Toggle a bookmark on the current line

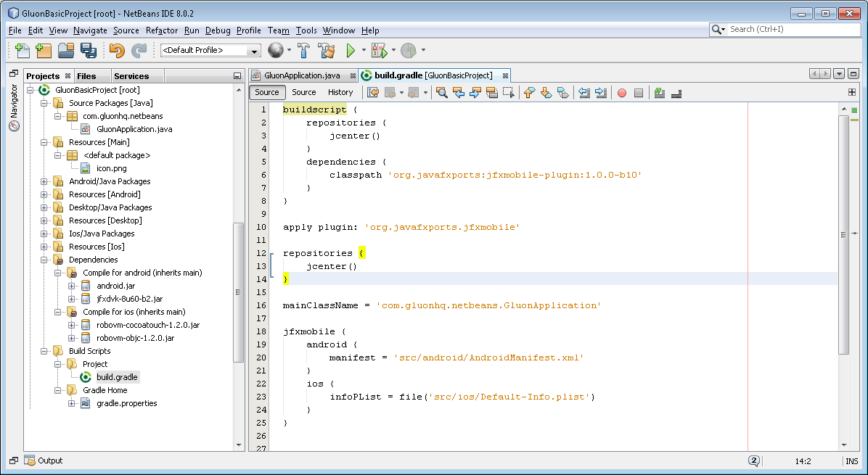pyautogui.click(x=563, y=92)
